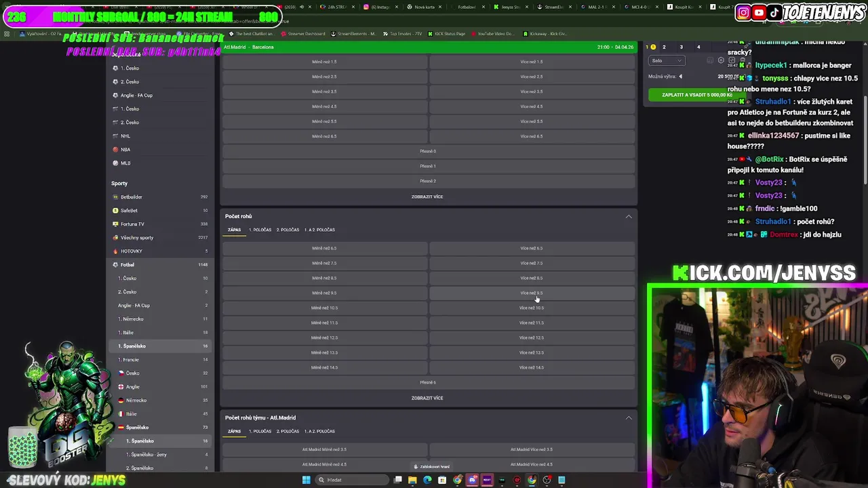Open HOTOVKY in the sidebar
The image size is (868, 488).
[x=160, y=251]
